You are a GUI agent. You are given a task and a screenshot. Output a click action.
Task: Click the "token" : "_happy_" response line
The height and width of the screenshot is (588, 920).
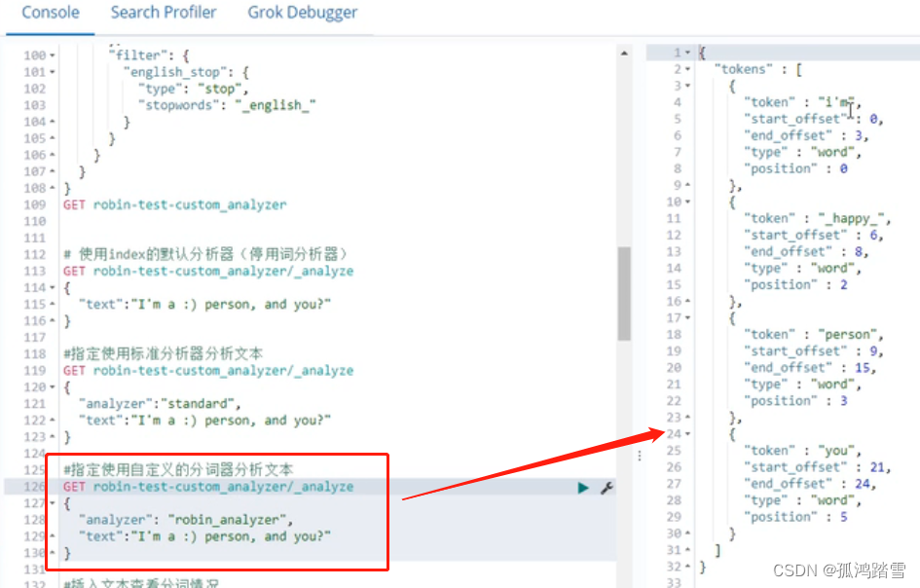coord(818,218)
